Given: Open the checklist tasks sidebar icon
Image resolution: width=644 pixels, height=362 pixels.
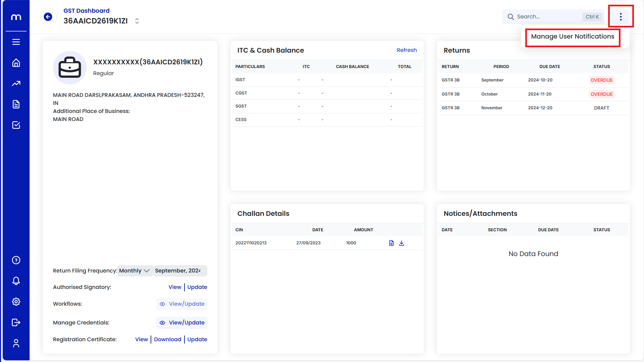Looking at the screenshot, I should (x=16, y=125).
